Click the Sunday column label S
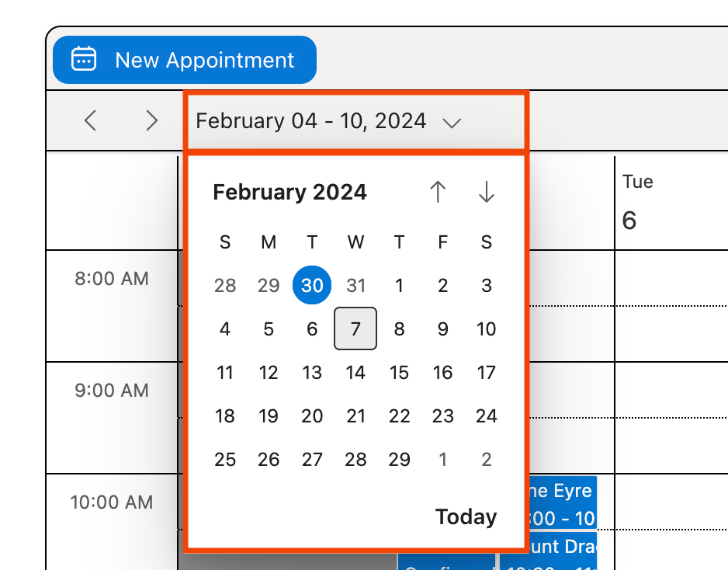Viewport: 728px width, 570px height. tap(225, 242)
